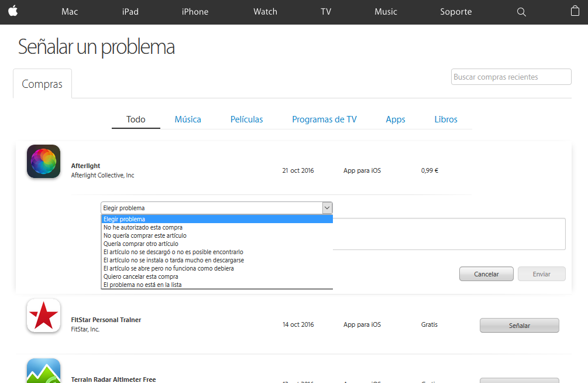Click the FitStar Personal Trainer app icon

point(43,316)
